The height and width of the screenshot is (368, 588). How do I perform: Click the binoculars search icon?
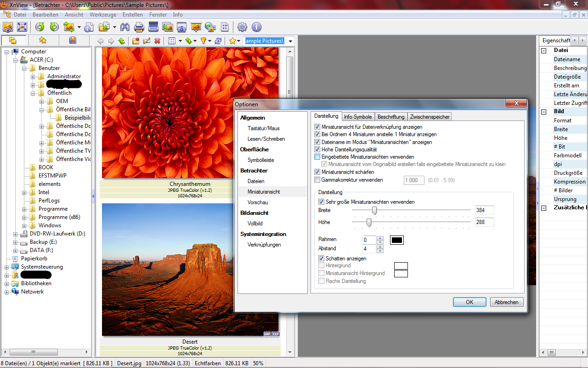[x=125, y=27]
